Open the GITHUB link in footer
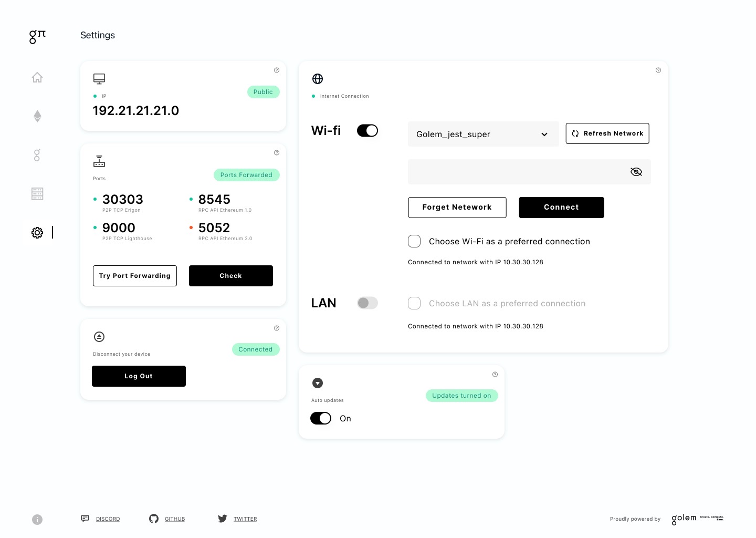756x538 pixels. tap(175, 519)
